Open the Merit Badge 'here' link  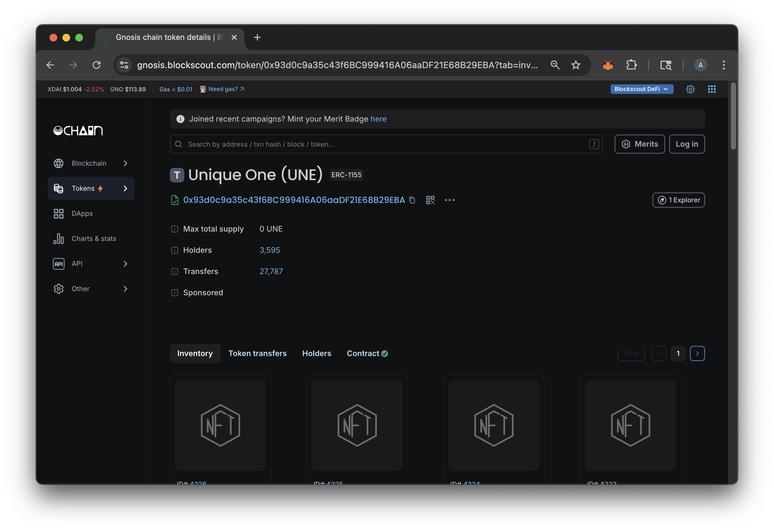[x=379, y=119]
